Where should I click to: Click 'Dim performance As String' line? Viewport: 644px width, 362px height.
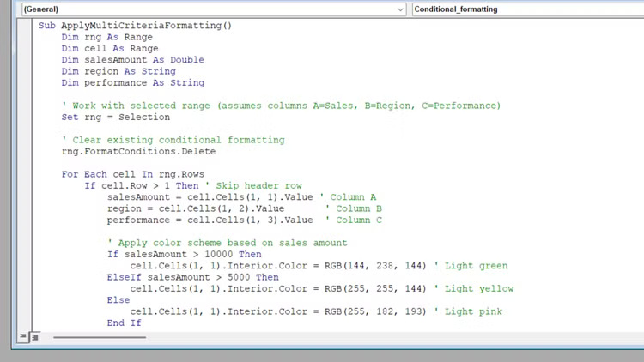(132, 83)
